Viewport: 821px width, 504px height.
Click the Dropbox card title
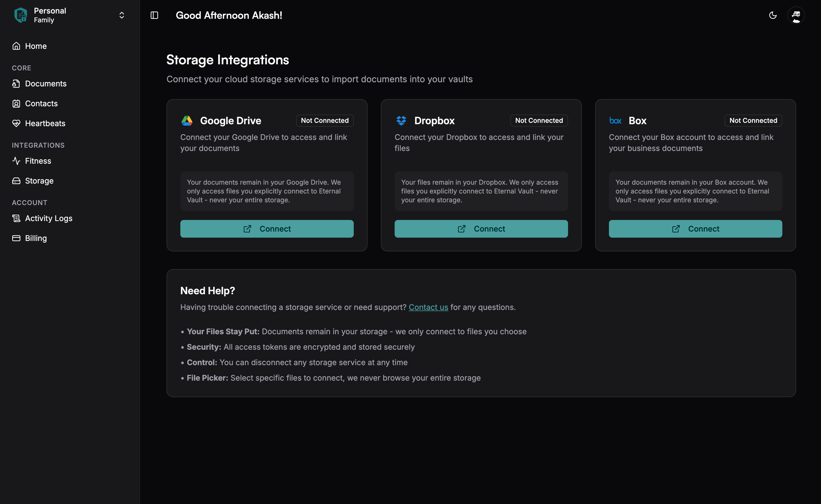point(434,121)
